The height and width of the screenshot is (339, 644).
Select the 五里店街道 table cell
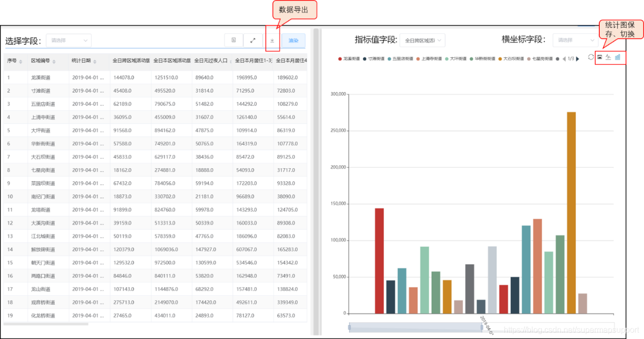[49, 104]
